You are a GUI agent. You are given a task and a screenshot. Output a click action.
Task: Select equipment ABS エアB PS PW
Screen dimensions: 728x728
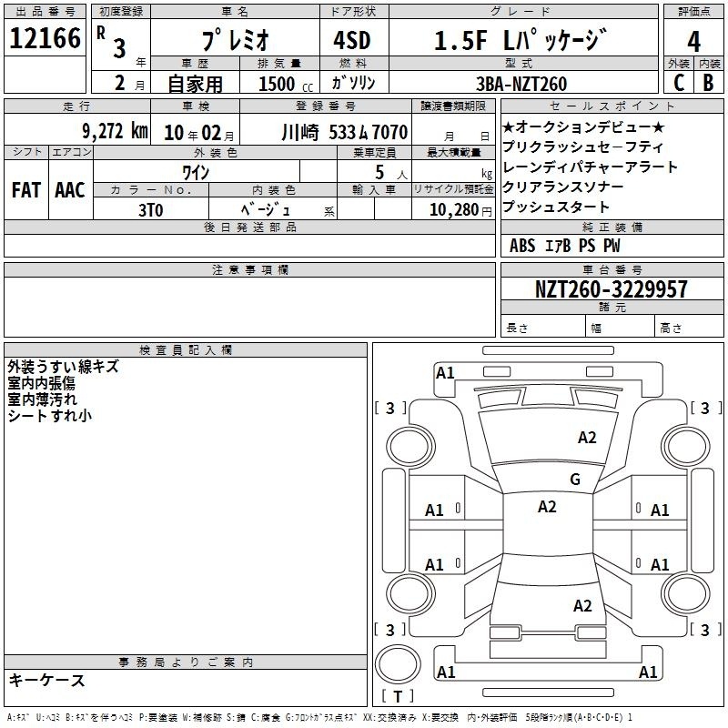point(564,246)
